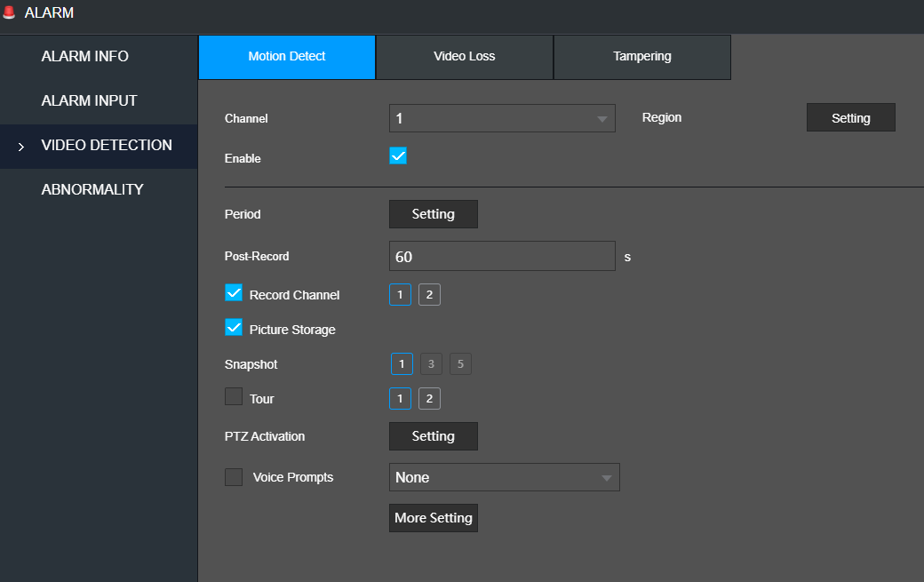Click the Snapshot label
The width and height of the screenshot is (924, 582).
point(251,364)
